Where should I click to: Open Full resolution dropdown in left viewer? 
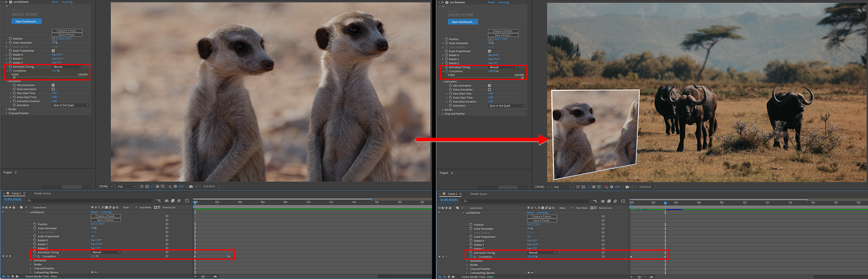(x=127, y=186)
